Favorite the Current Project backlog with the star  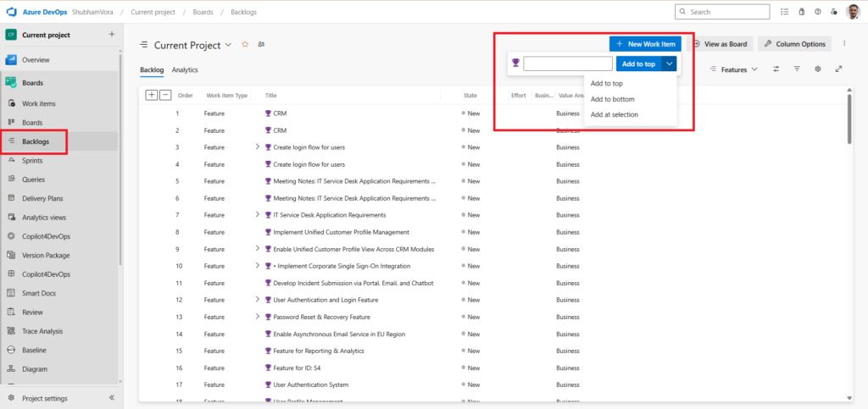tap(245, 44)
